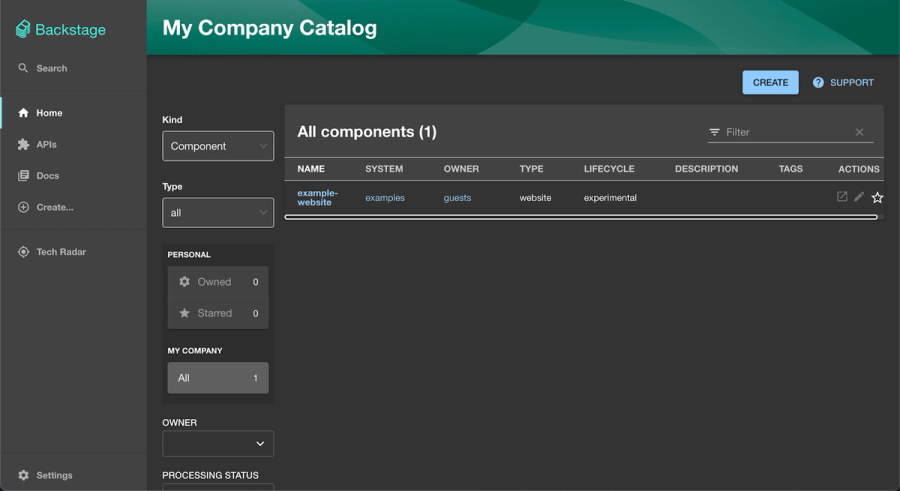Click the Support help icon
The image size is (900, 491).
click(818, 82)
